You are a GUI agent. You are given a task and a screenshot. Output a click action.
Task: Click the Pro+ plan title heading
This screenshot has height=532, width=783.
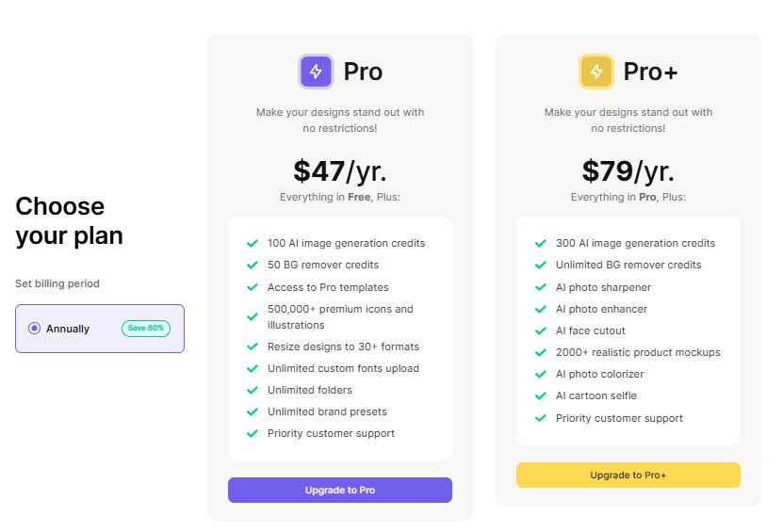click(651, 72)
